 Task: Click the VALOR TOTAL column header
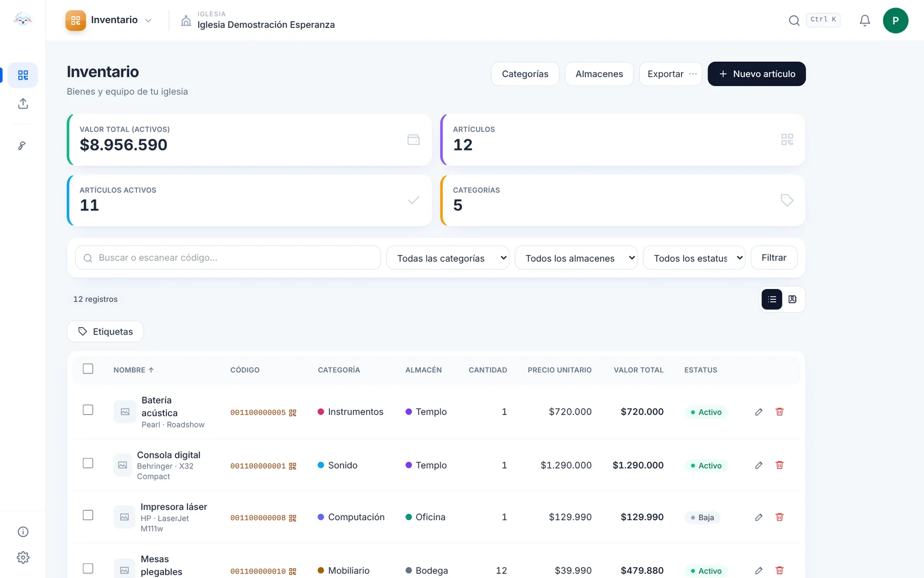pos(638,370)
